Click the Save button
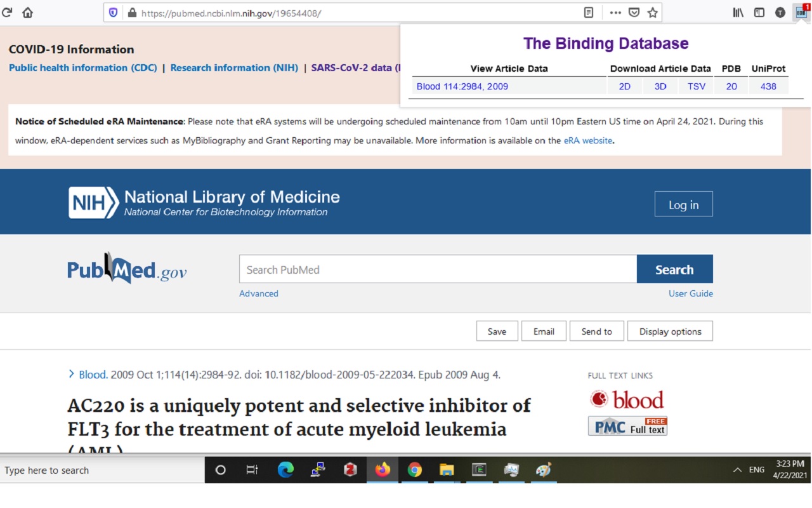 (x=497, y=331)
